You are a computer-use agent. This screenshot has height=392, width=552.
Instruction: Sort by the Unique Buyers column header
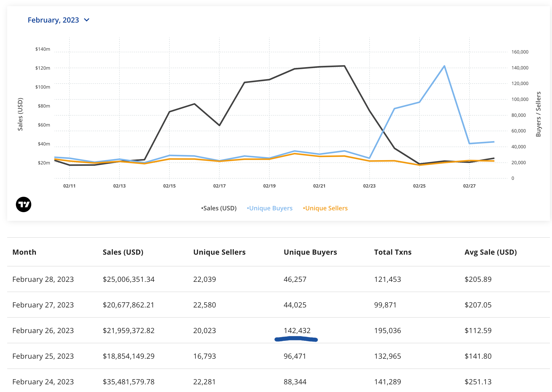click(310, 252)
